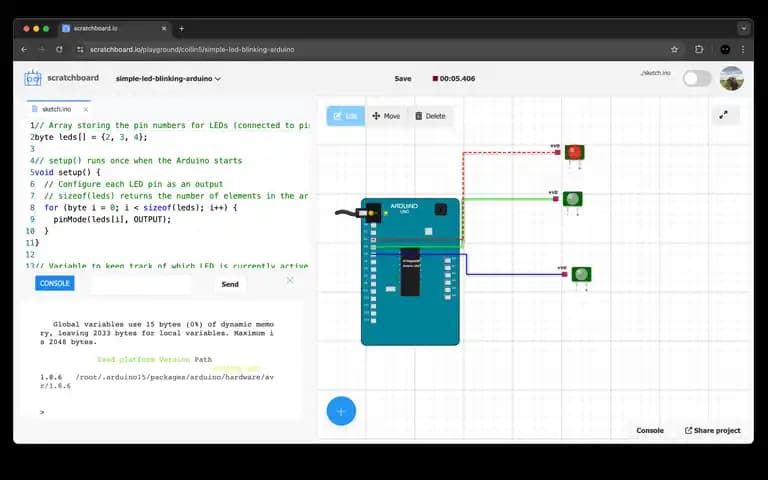Open browser extensions puzzle icon

tap(699, 49)
